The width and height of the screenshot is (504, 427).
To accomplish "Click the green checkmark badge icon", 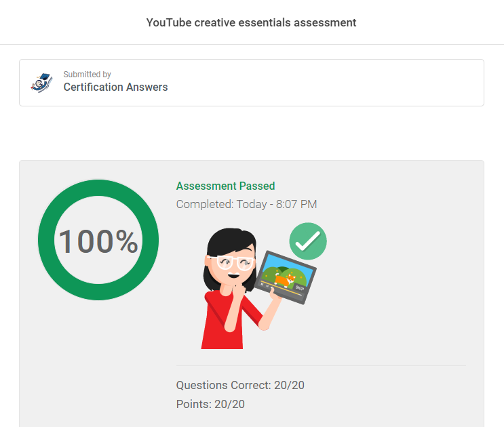I will pyautogui.click(x=308, y=241).
